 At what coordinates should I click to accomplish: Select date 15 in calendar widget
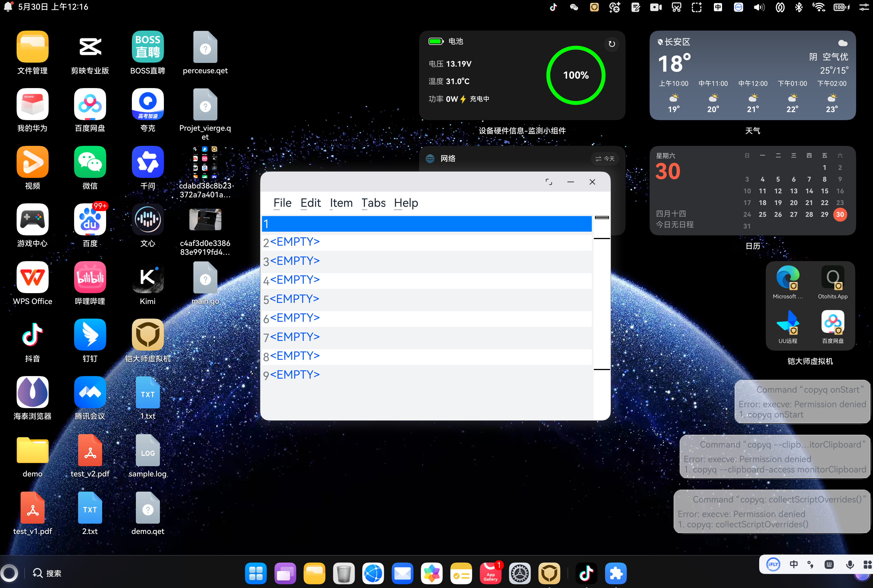[824, 191]
